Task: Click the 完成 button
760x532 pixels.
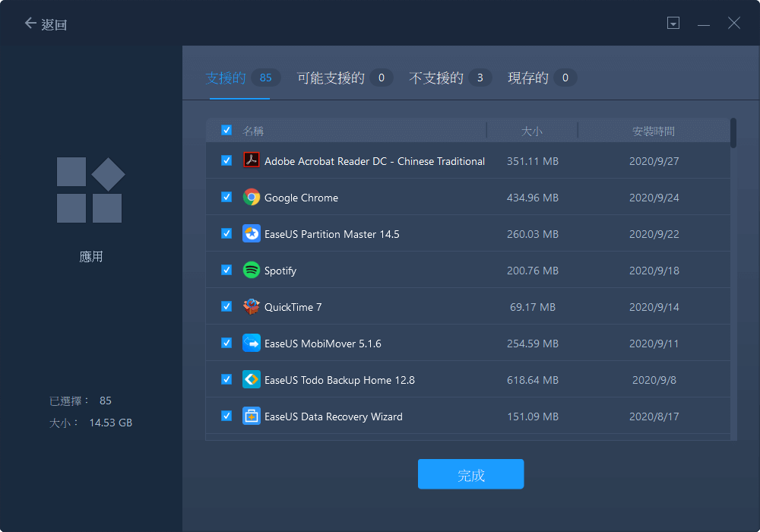Action: 470,473
